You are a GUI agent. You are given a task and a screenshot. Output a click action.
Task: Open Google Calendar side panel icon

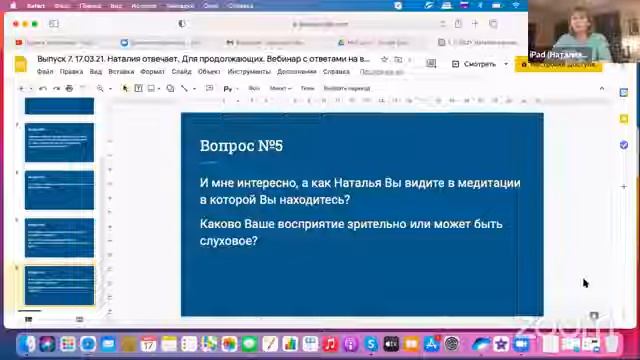(x=624, y=93)
